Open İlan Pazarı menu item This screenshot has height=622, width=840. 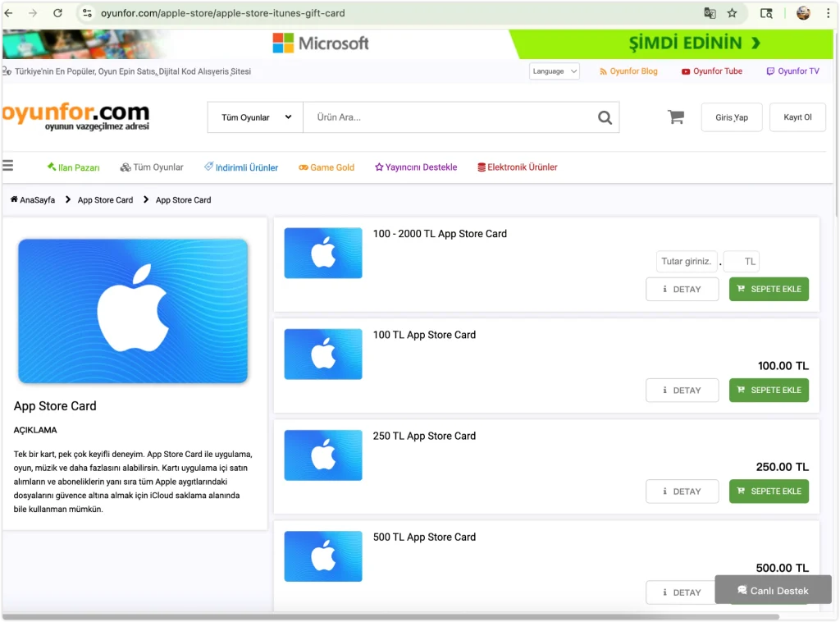pos(73,167)
